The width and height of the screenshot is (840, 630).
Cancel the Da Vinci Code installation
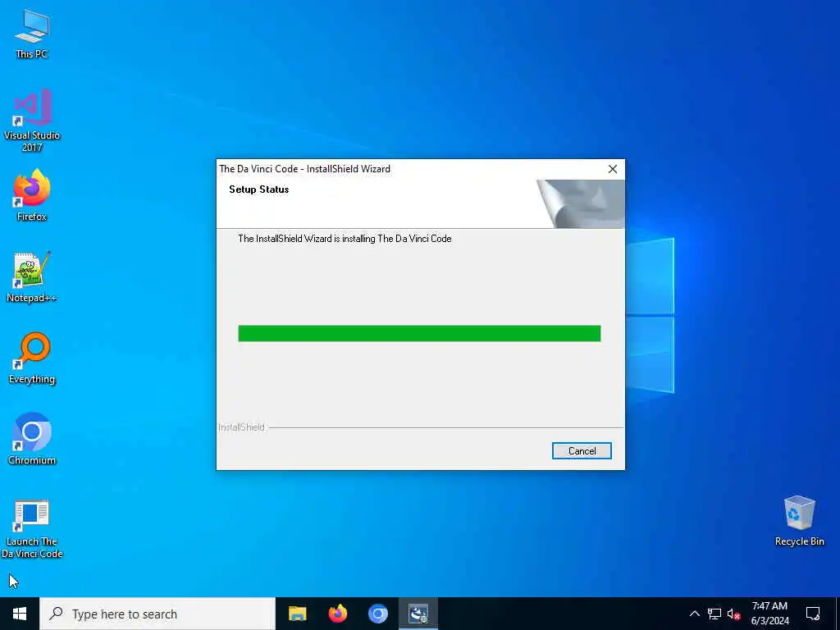click(582, 451)
